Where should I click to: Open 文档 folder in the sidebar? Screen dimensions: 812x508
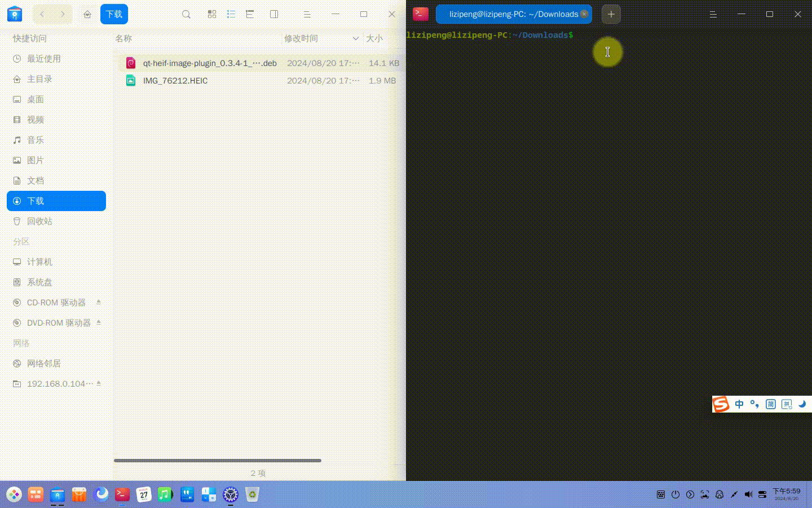coord(56,181)
